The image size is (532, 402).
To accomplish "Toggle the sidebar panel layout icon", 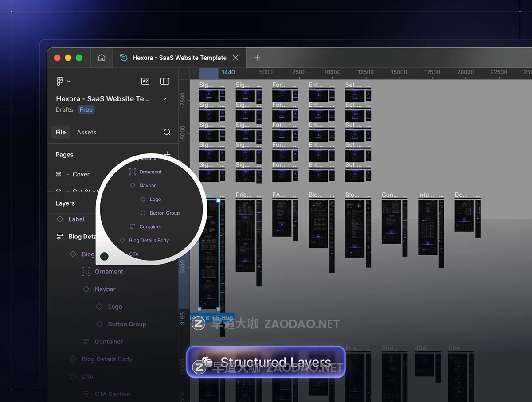I will click(165, 81).
